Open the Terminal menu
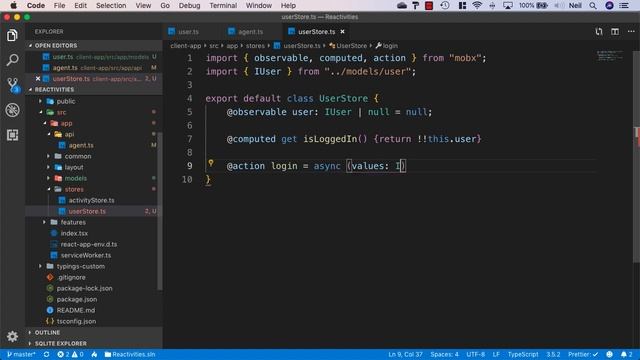 (x=223, y=5)
